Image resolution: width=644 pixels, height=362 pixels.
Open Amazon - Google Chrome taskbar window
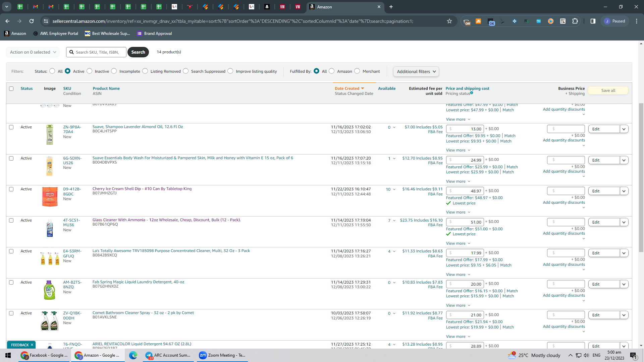98,355
